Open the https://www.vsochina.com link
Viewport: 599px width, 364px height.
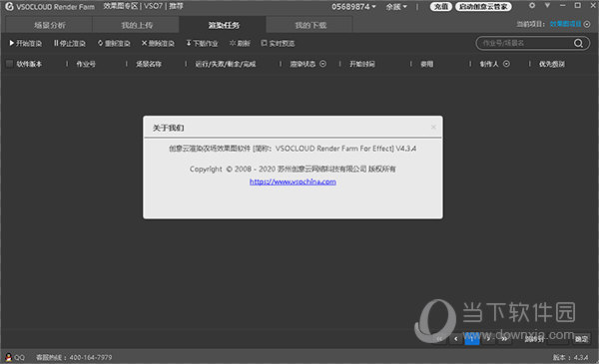point(293,182)
